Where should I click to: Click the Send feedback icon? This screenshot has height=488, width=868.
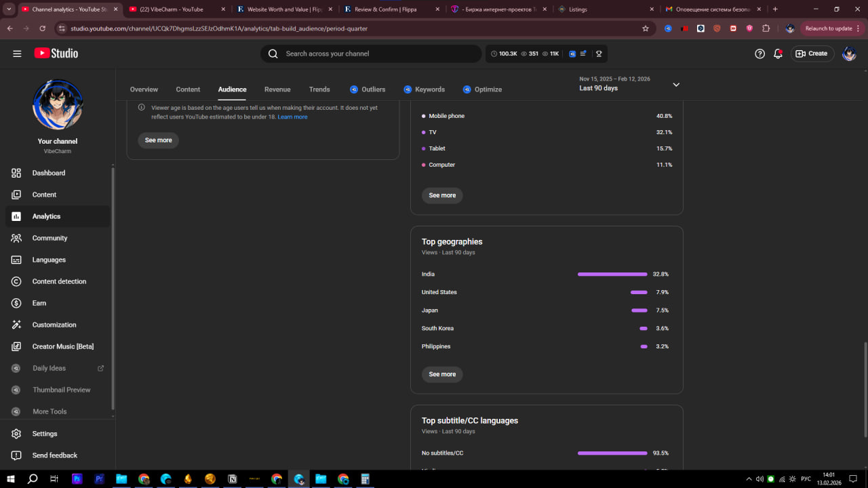tap(16, 455)
